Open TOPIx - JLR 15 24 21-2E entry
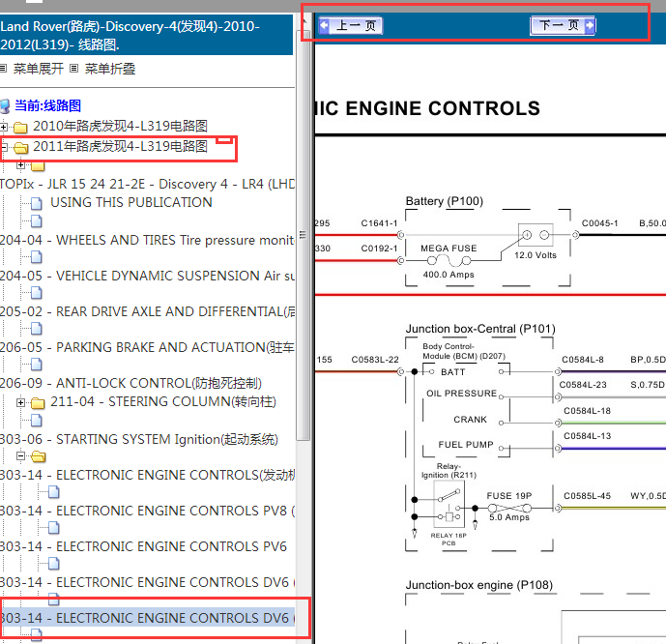Screen dimensions: 666x644 point(147,184)
